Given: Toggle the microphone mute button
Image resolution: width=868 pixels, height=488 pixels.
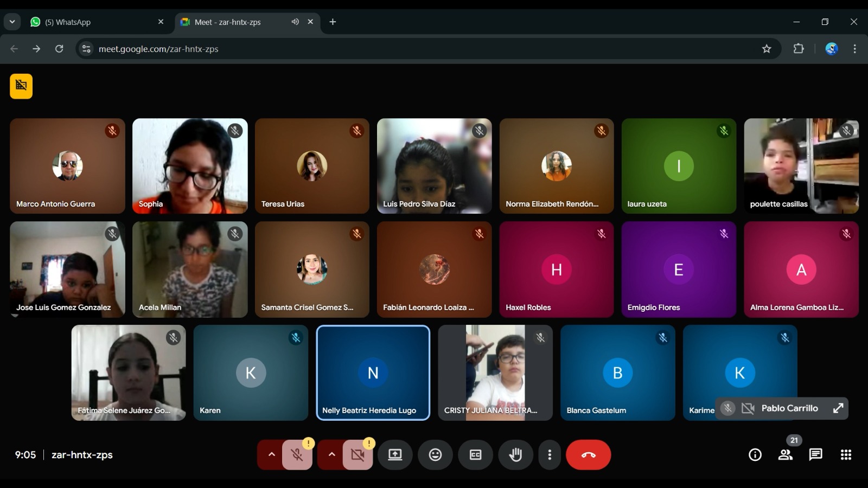Looking at the screenshot, I should (297, 455).
